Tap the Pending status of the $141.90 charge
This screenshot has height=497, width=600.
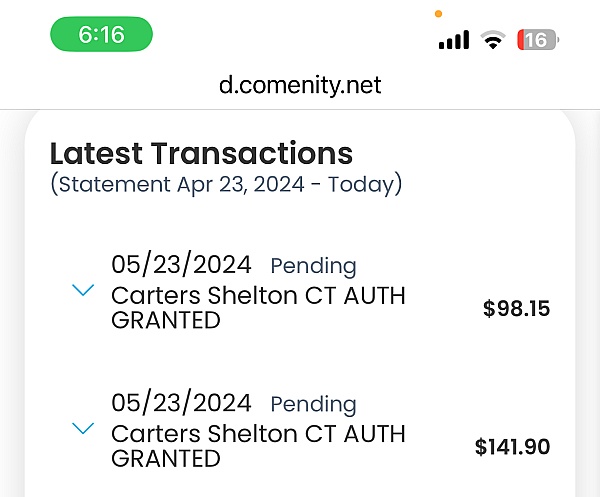[313, 404]
